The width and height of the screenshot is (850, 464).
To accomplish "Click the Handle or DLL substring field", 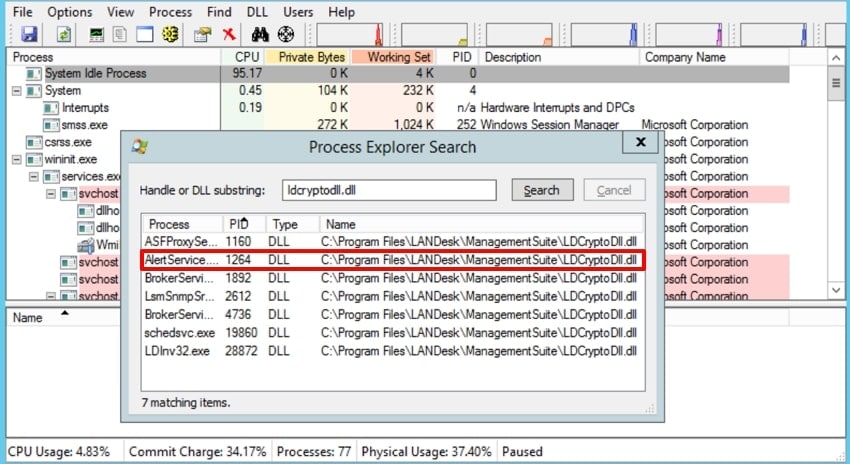I will 389,190.
